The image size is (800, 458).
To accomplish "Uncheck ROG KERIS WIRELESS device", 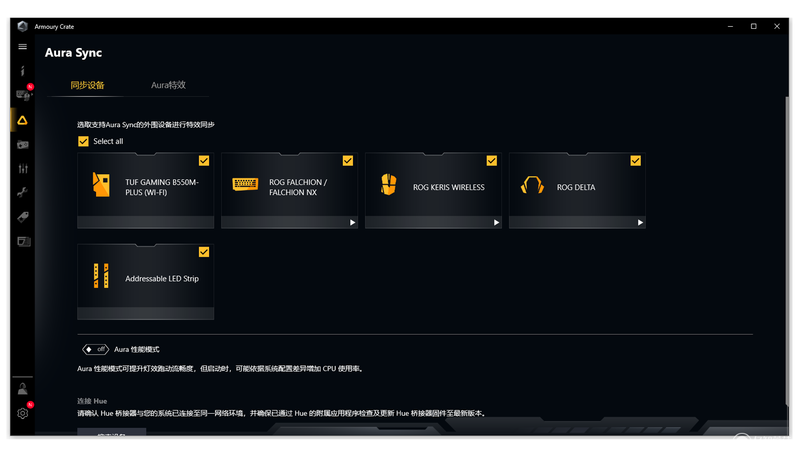I will tap(491, 161).
